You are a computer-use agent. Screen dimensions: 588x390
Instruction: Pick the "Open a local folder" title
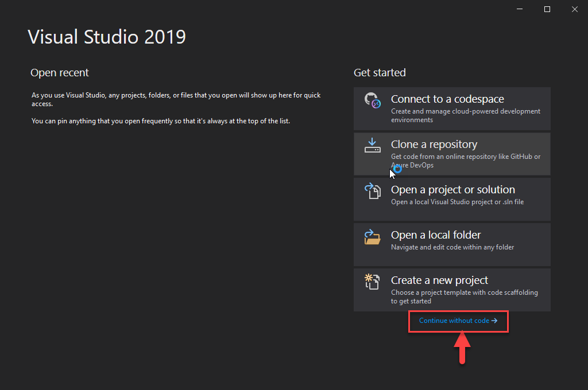(x=436, y=235)
